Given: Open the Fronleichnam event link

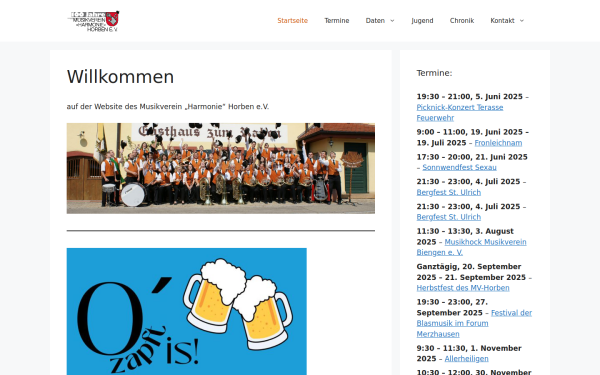Looking at the screenshot, I should click(x=498, y=143).
